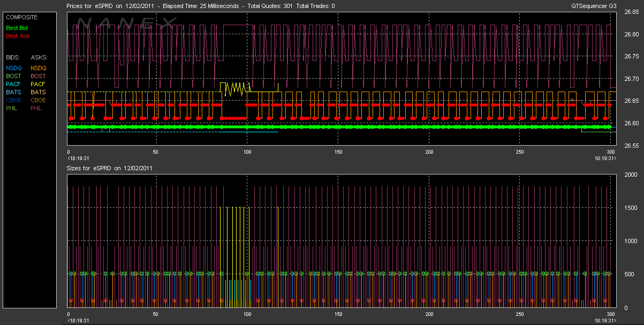Click the 26.70 price axis label

632,79
